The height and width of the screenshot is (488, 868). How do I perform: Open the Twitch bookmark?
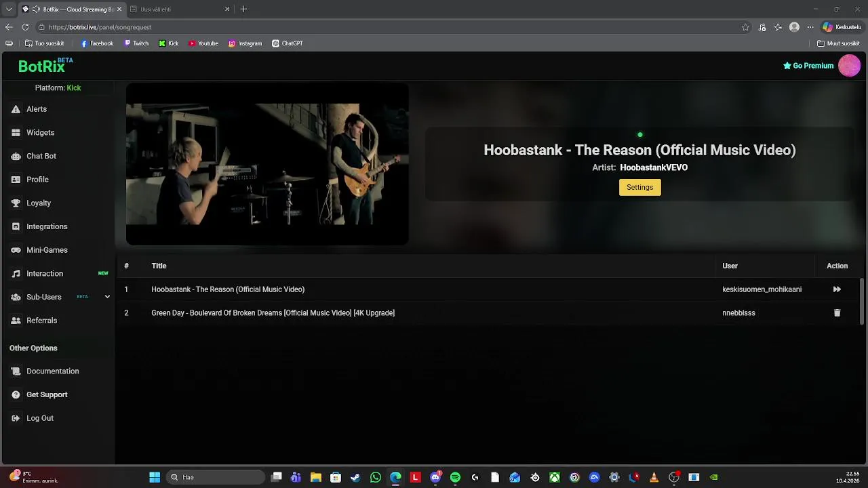click(x=136, y=43)
